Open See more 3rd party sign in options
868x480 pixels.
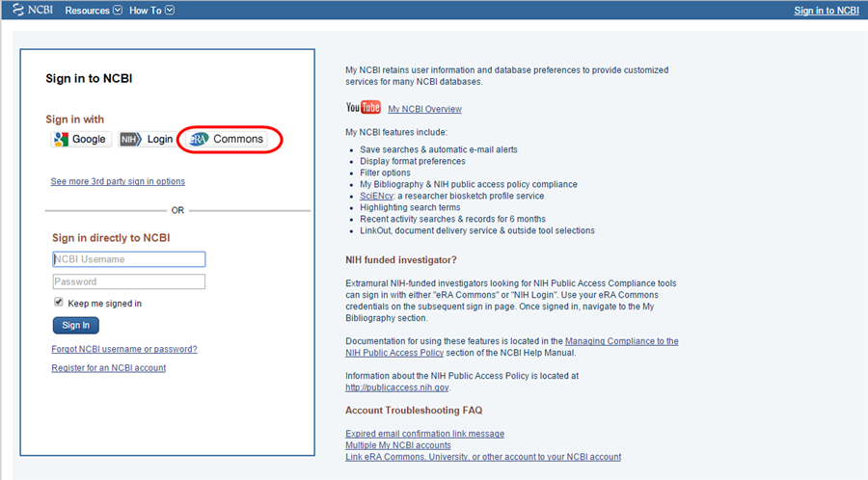click(x=118, y=181)
